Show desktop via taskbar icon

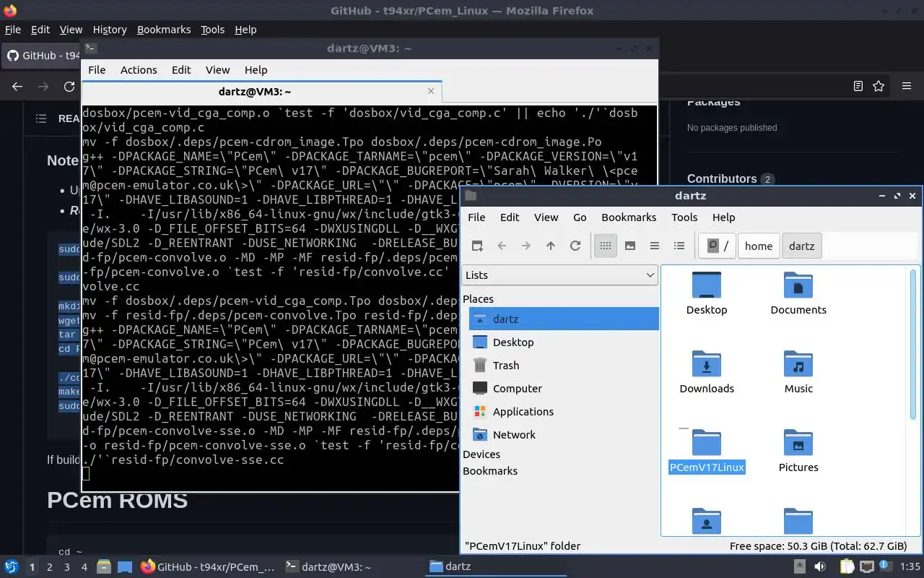click(x=125, y=567)
